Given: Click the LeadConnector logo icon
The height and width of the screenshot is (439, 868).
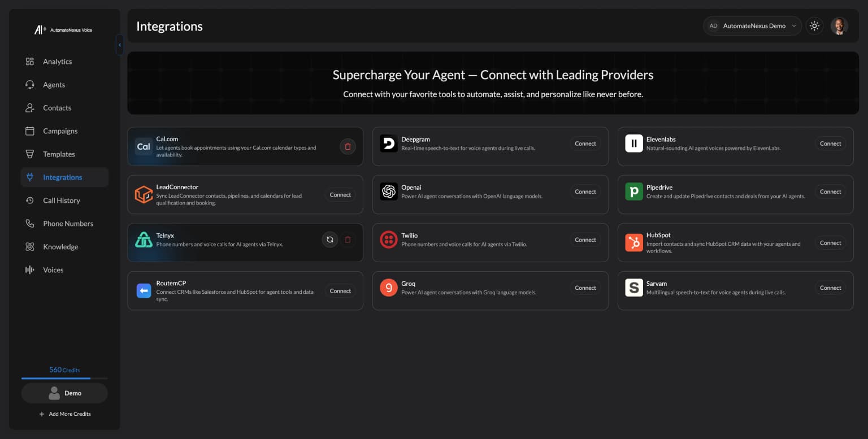Looking at the screenshot, I should pyautogui.click(x=144, y=194).
